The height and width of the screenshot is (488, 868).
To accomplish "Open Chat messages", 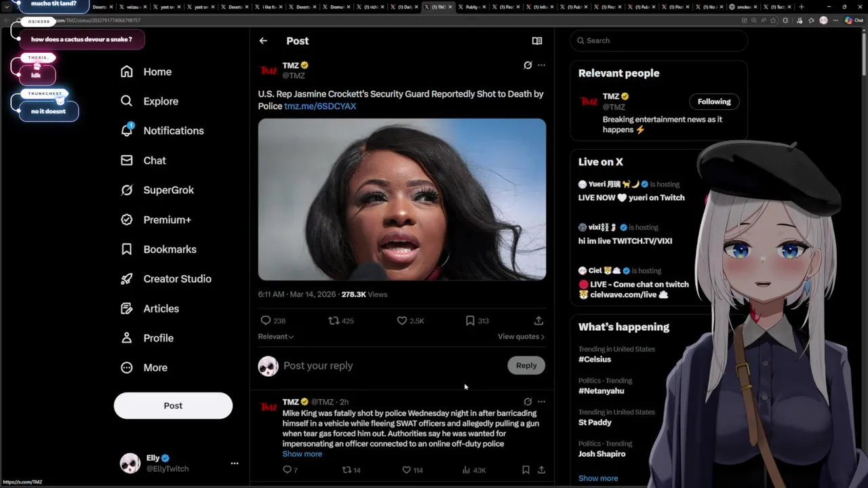I will point(143,161).
